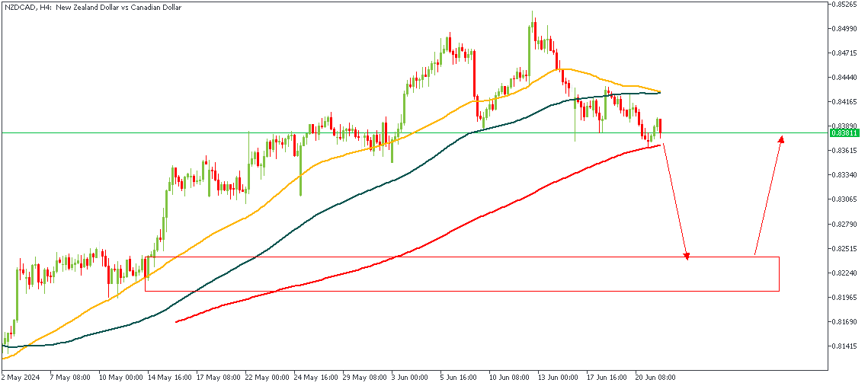Click the 10 May 00:00 time label
Screen dimensions: 868x386
pos(120,378)
